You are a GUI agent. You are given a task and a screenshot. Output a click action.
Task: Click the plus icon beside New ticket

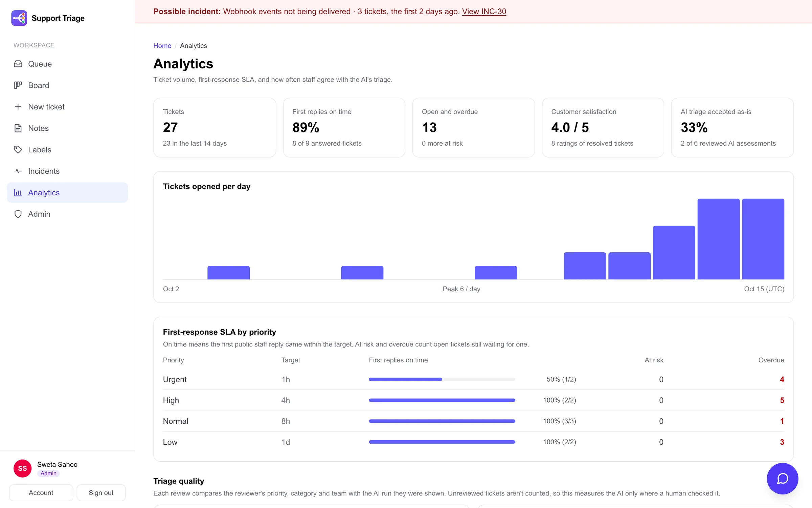click(x=18, y=107)
